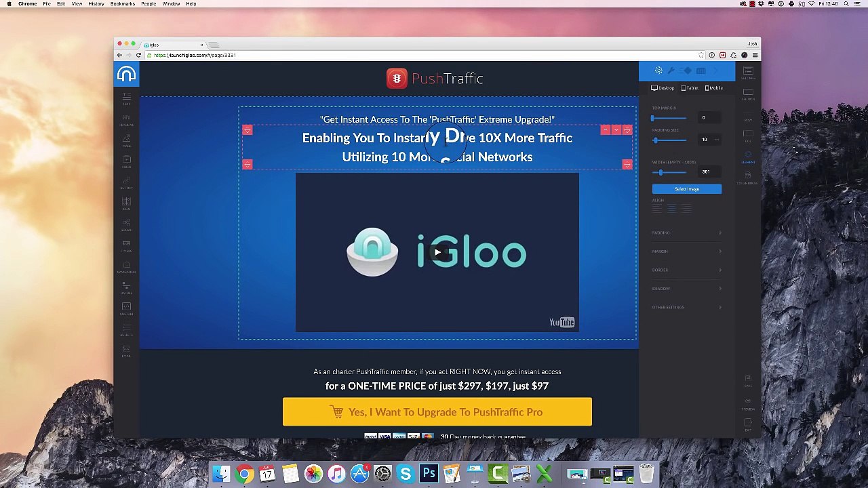Click the YouTube logo on the video
This screenshot has height=488, width=868.
point(561,323)
